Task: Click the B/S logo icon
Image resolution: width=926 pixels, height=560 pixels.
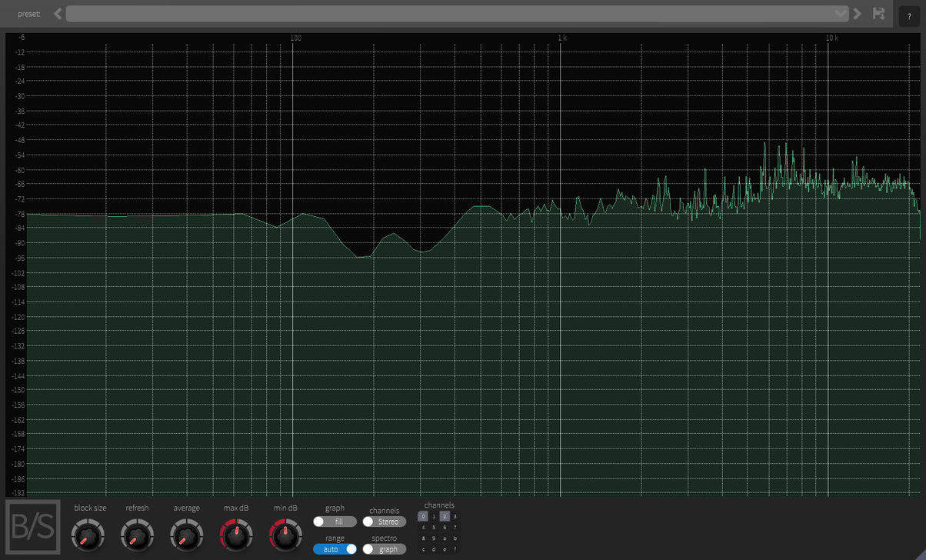Action: click(33, 527)
